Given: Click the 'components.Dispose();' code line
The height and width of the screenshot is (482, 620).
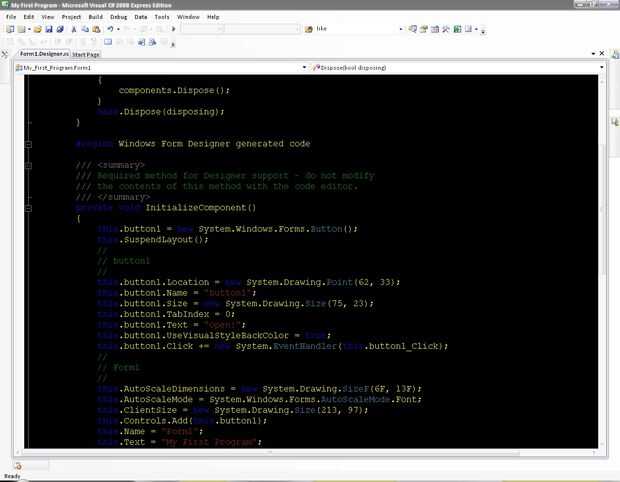Looking at the screenshot, I should click(x=174, y=91).
